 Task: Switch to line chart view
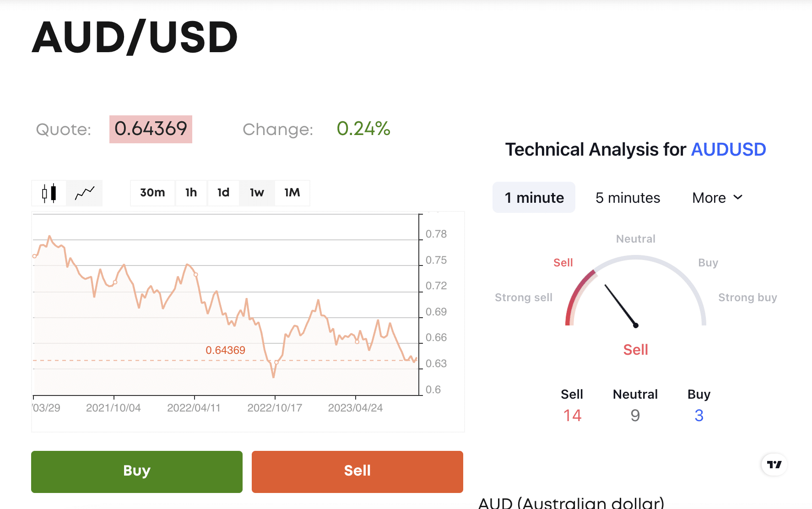click(85, 193)
